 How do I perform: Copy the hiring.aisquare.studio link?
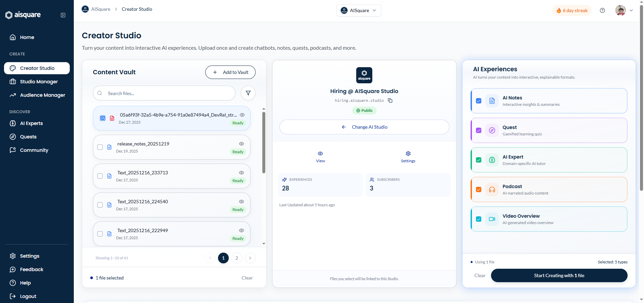[x=390, y=100]
